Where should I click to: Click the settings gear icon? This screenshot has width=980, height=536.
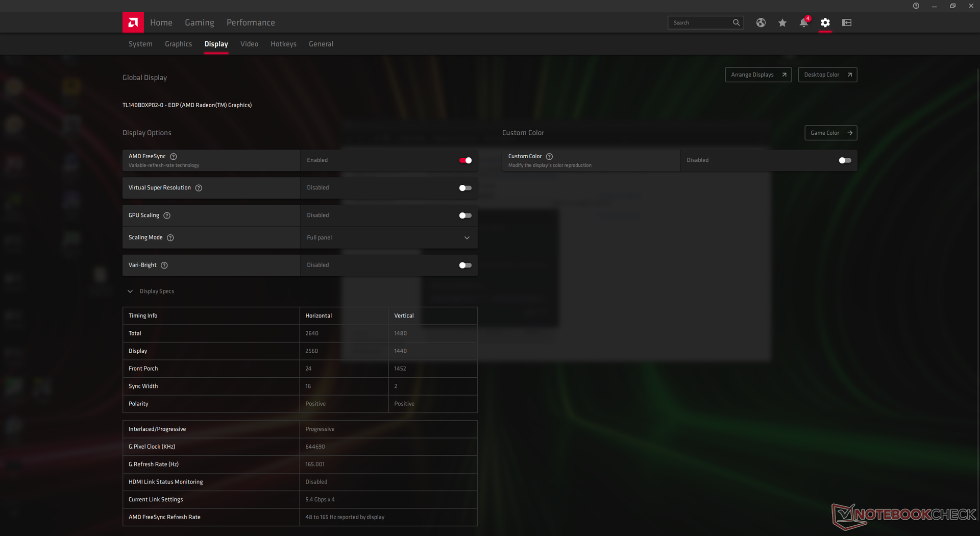coord(825,22)
